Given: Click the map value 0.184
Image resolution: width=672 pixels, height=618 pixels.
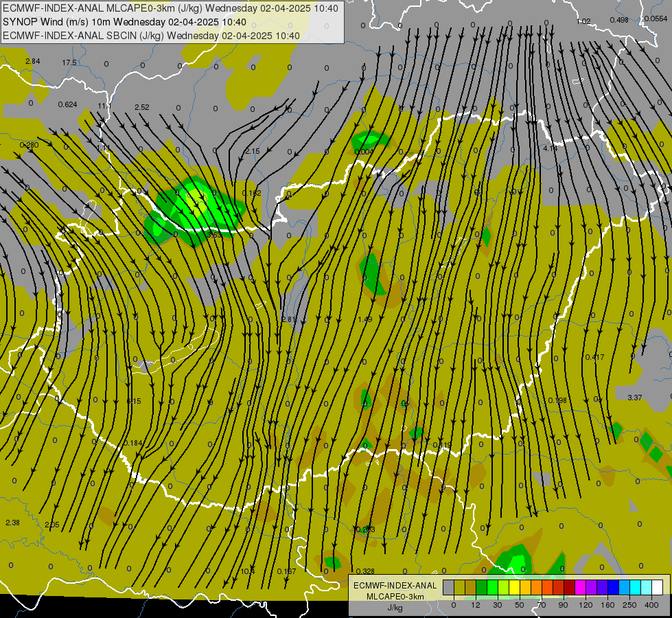Looking at the screenshot, I should coord(133,443).
